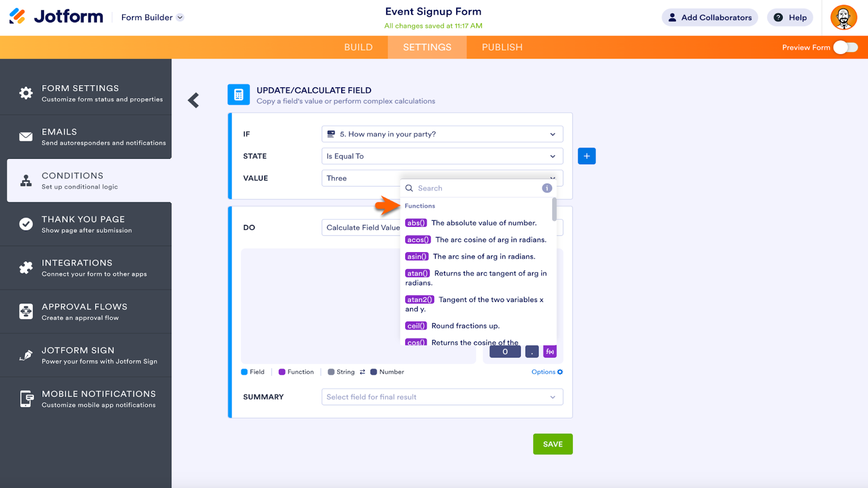Open the Summary select field dropdown
868x488 pixels.
click(442, 397)
